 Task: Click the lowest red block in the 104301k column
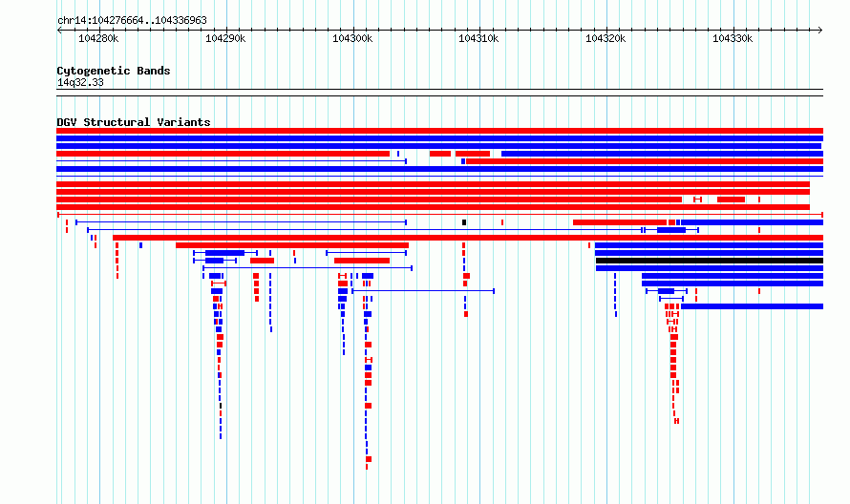click(369, 459)
